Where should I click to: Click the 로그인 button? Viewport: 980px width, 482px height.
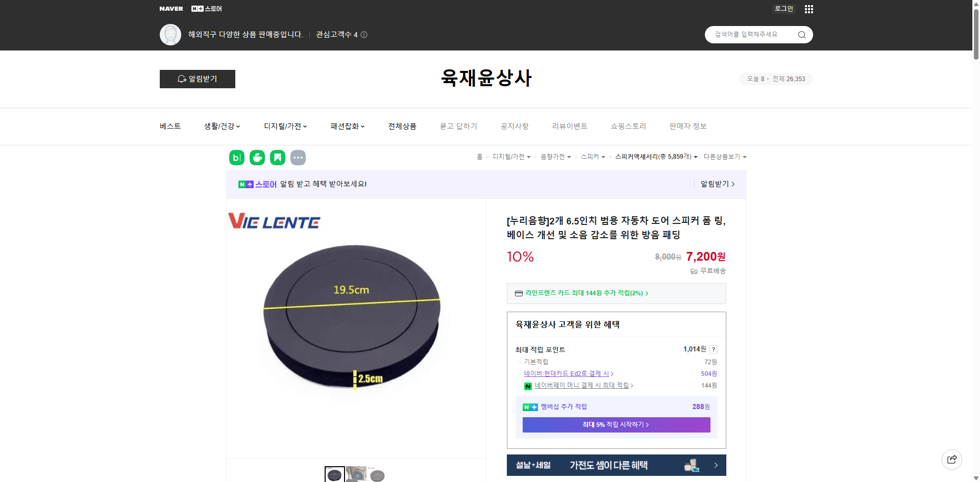click(x=783, y=9)
